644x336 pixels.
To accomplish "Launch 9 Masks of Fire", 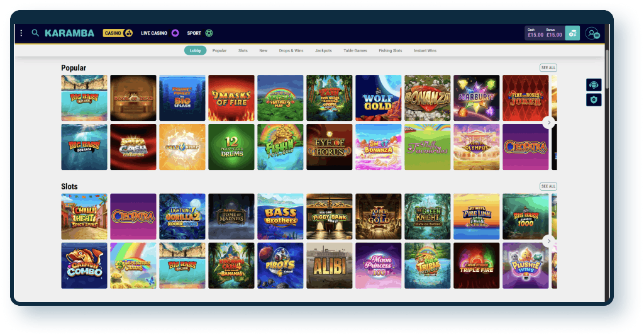I will [x=231, y=98].
